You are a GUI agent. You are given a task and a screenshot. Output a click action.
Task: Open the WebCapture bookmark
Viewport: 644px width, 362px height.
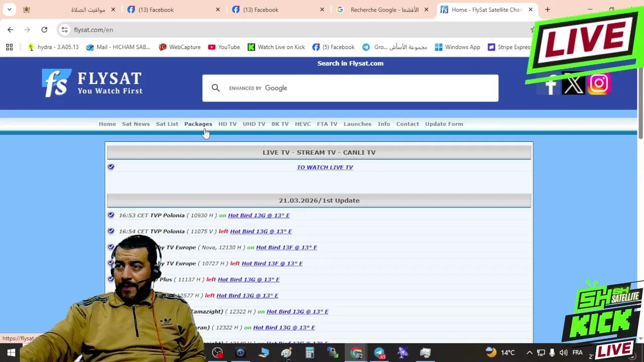pyautogui.click(x=180, y=47)
